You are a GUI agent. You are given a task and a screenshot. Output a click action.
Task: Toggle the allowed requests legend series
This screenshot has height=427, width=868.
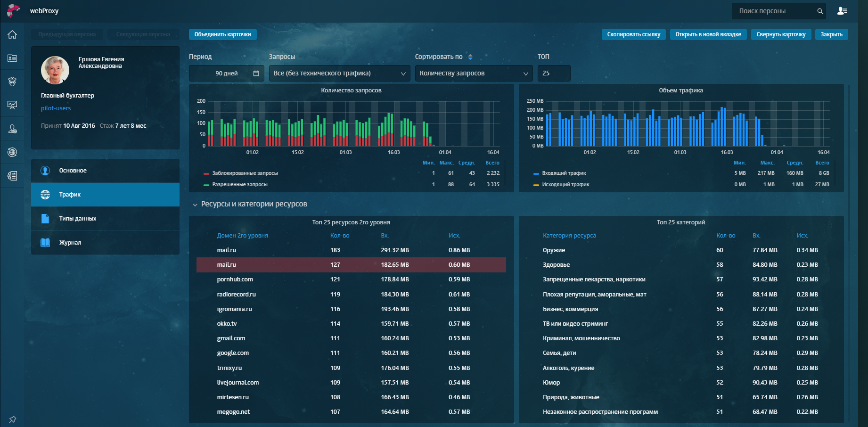pos(239,185)
